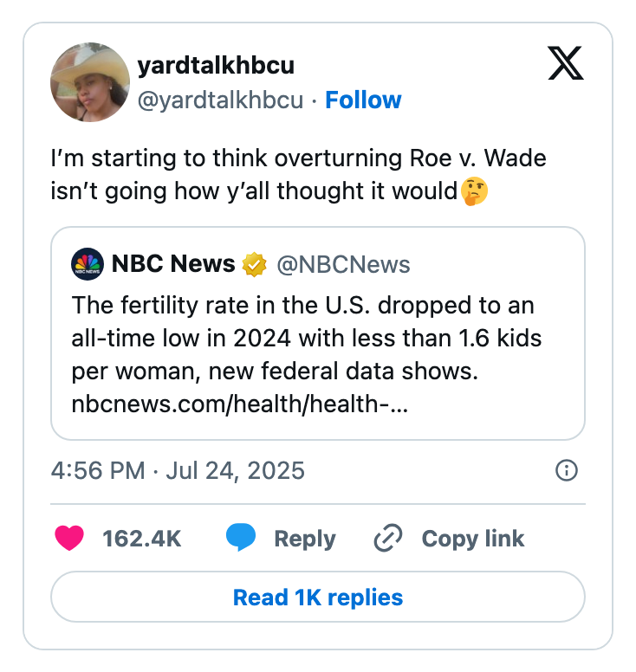
Task: Click the @NBCNews handle
Action: [343, 264]
